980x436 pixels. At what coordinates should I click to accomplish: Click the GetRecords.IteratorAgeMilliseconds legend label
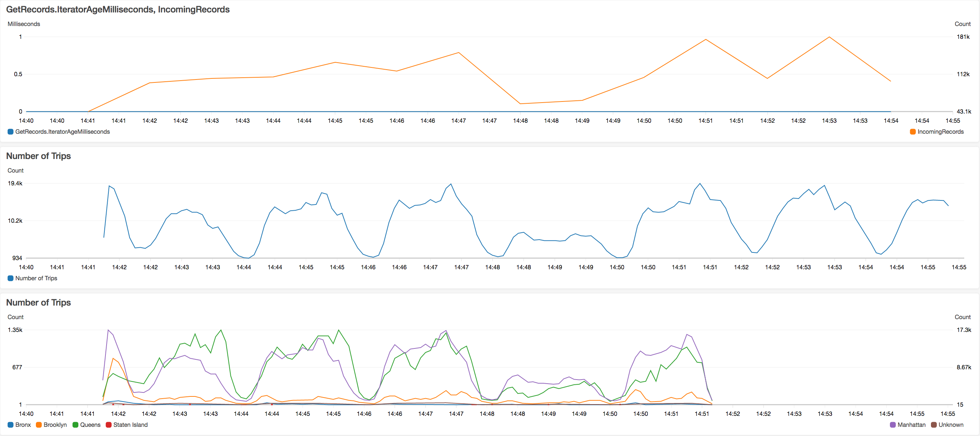(62, 132)
